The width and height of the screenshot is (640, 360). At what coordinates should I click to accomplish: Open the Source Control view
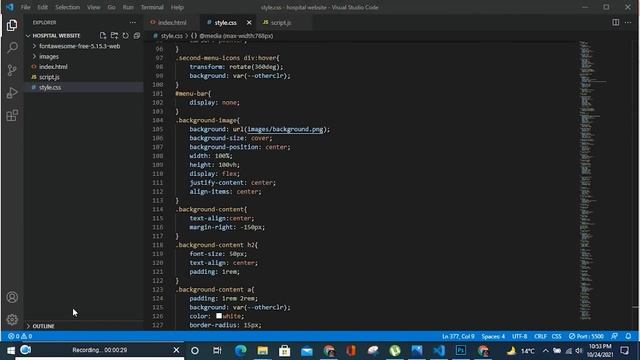point(12,70)
